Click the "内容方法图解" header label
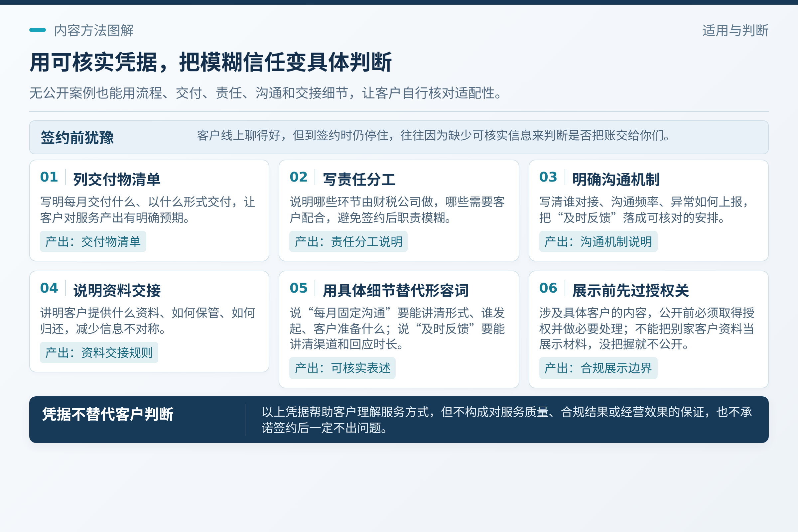The height and width of the screenshot is (532, 798). coord(94,31)
